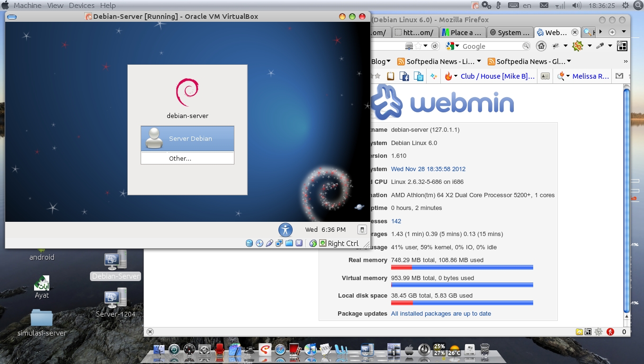Open the trash can in the dock
The image size is (644, 364).
(x=485, y=350)
